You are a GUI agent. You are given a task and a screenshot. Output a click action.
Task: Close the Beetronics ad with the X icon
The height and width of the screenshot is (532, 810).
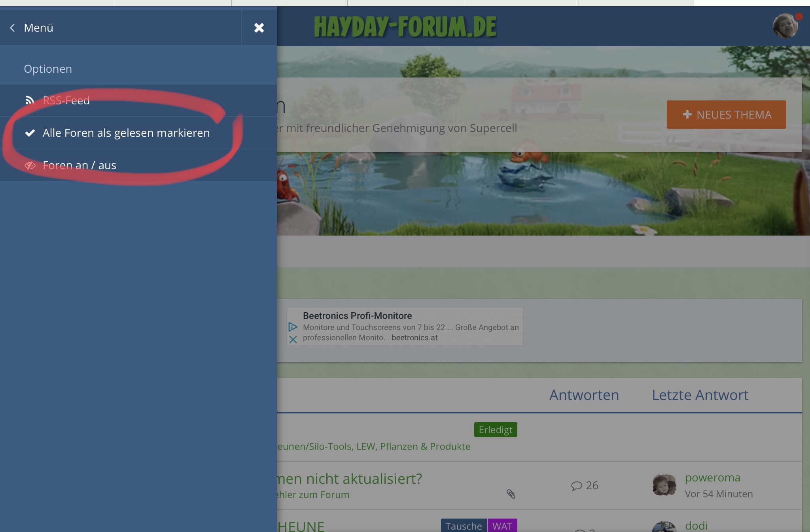point(293,340)
